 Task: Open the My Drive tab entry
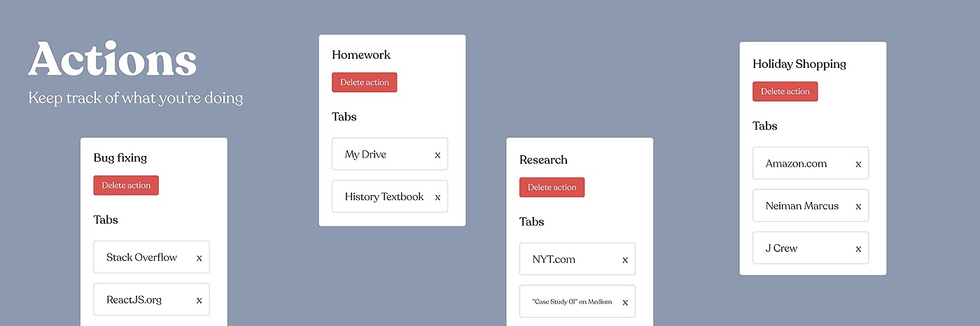point(390,154)
